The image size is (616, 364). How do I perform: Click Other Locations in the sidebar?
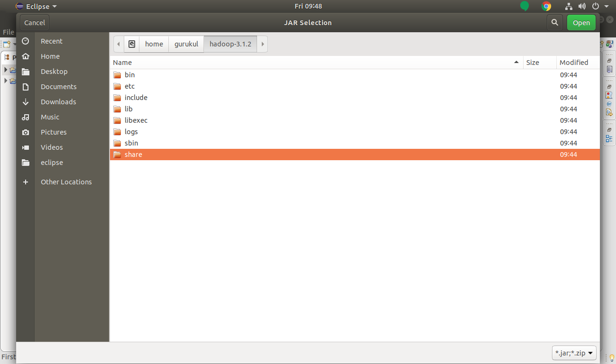point(63,182)
